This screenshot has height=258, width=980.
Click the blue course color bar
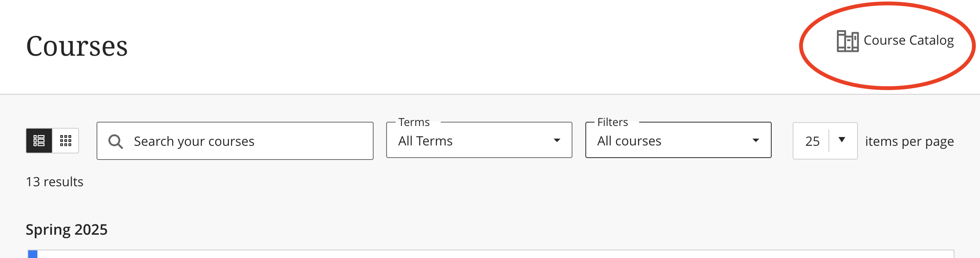(33, 254)
